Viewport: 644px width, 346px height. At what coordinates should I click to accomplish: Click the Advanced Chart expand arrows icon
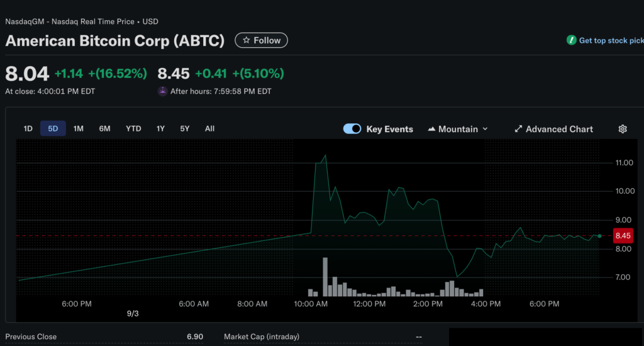(518, 129)
